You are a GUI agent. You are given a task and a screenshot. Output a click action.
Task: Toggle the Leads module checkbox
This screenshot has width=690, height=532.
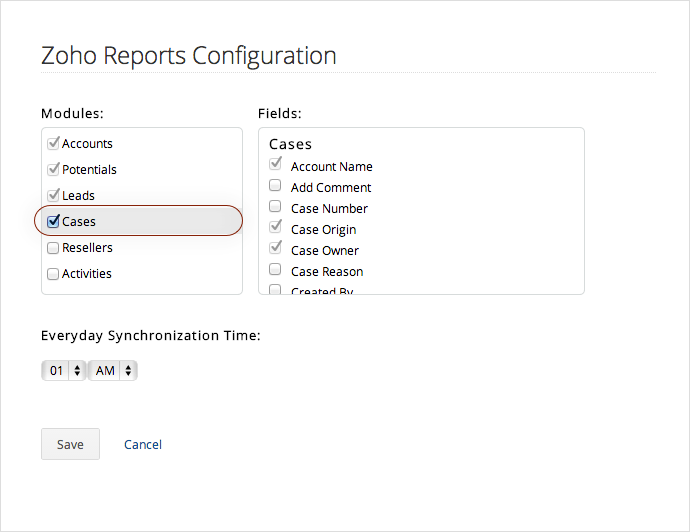(54, 195)
